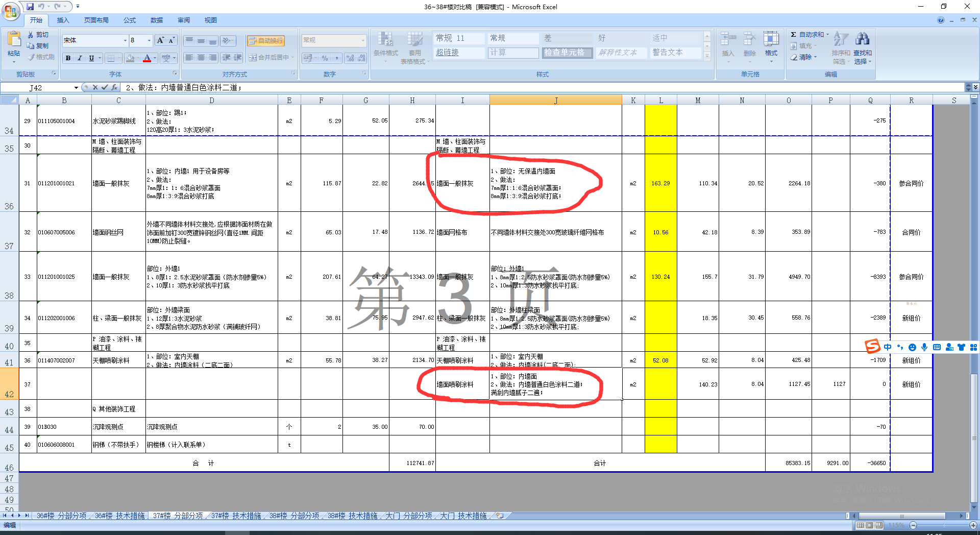
Task: Click the increase indent icon
Action: tap(238, 58)
